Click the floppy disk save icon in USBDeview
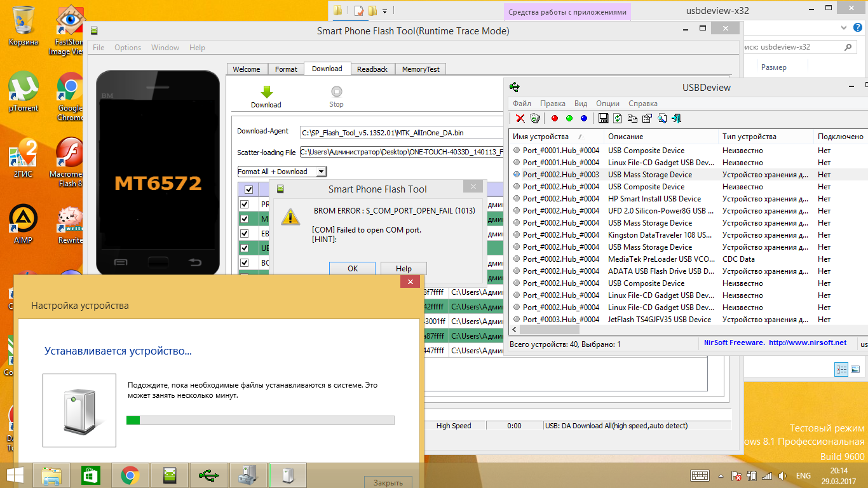Image resolution: width=868 pixels, height=488 pixels. [603, 118]
